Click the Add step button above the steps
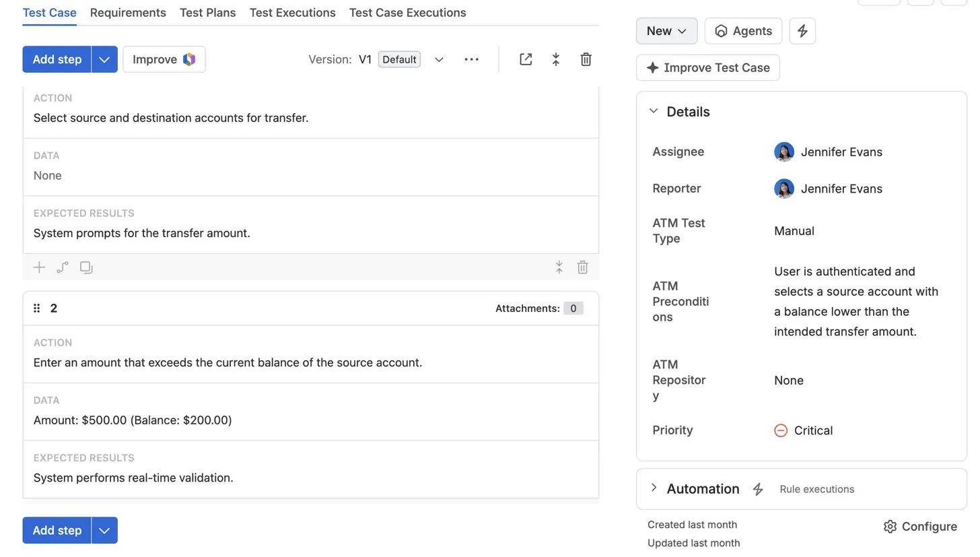Image resolution: width=980 pixels, height=557 pixels. (57, 59)
